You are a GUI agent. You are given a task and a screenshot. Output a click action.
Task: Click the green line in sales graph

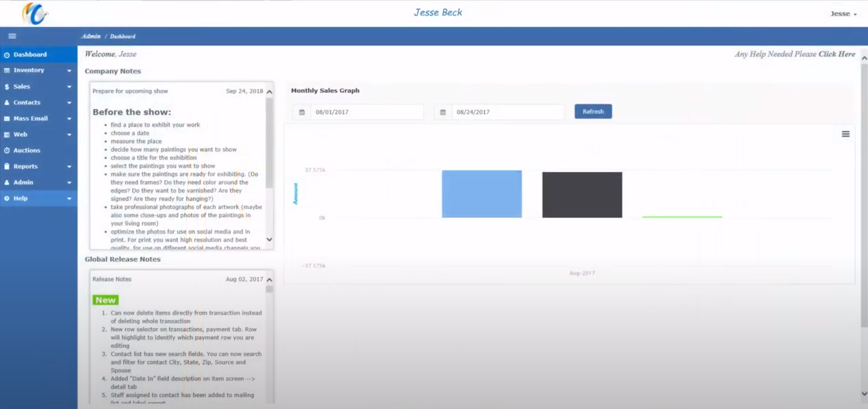(682, 217)
